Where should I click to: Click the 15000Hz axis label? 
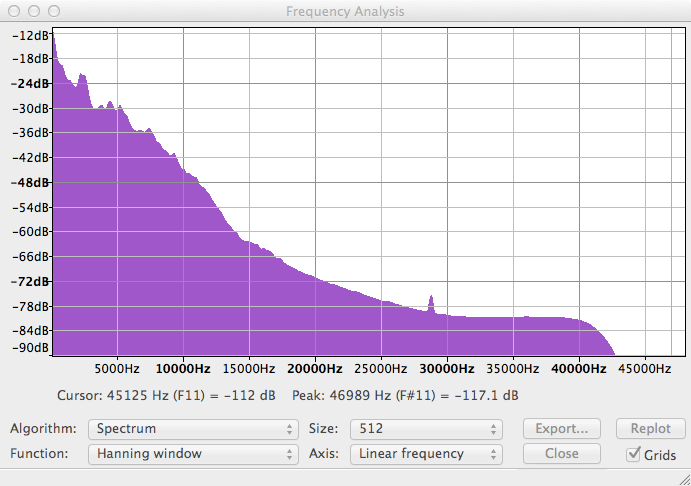(x=249, y=369)
